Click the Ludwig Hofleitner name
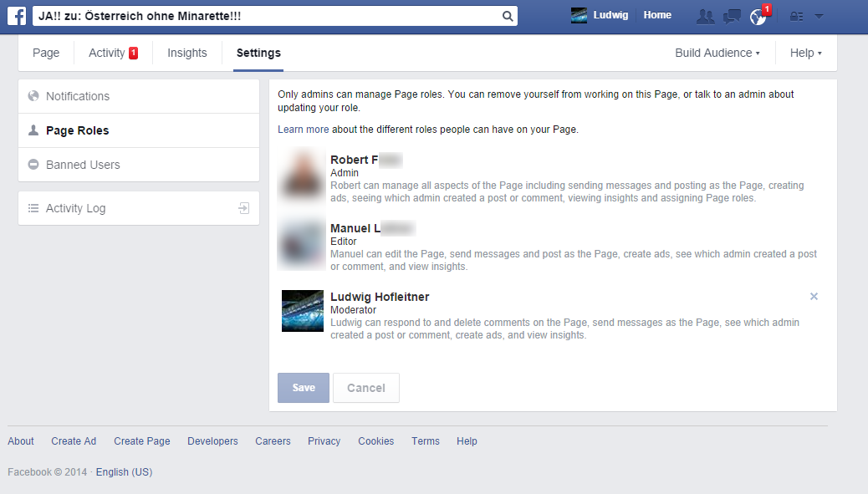This screenshot has width=868, height=494. pyautogui.click(x=380, y=297)
